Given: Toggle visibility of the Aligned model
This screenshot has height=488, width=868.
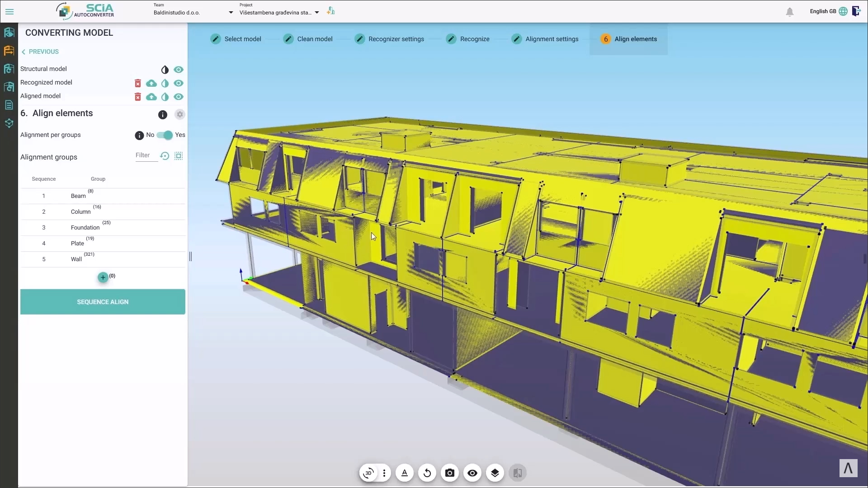Looking at the screenshot, I should click(x=179, y=97).
